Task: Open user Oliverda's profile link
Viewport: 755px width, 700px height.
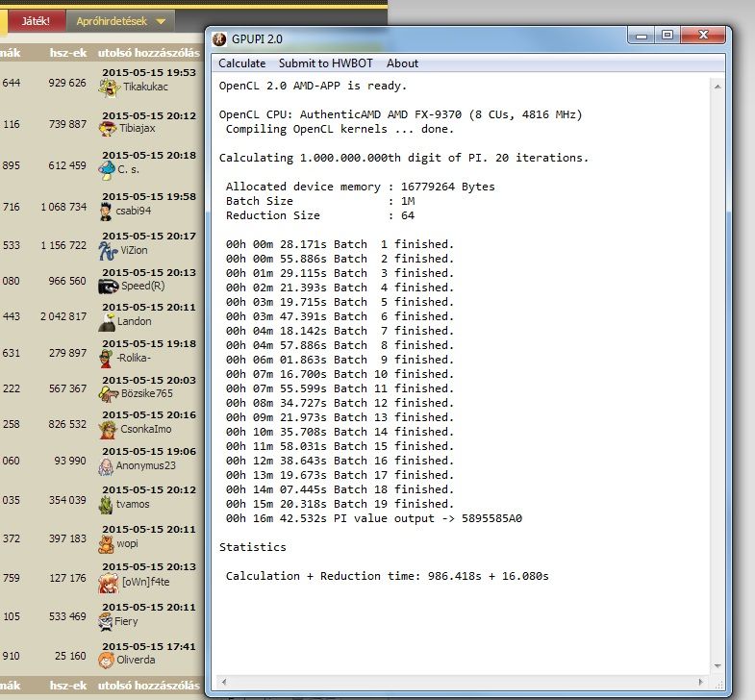Action: click(137, 660)
